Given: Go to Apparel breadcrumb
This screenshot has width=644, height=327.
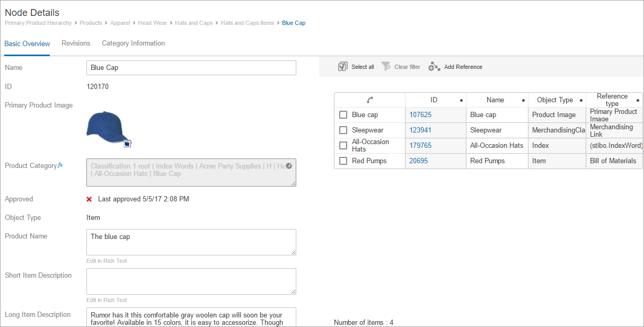Looking at the screenshot, I should coord(120,23).
